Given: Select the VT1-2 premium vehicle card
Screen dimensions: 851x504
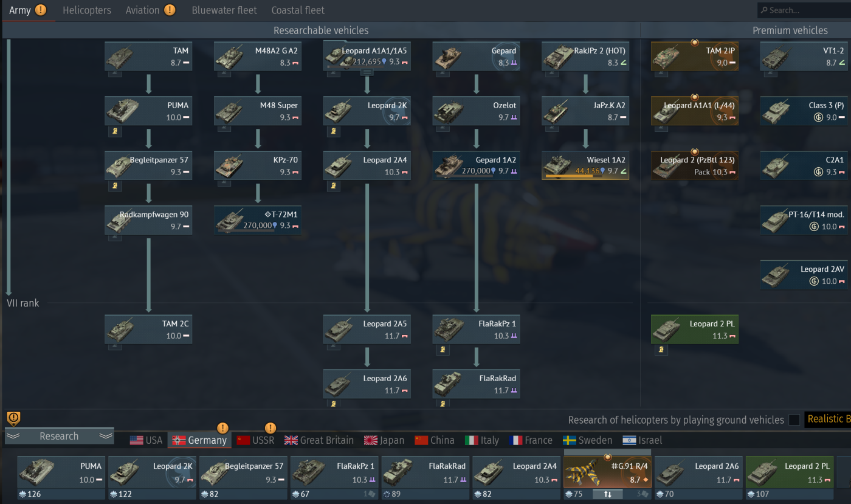Looking at the screenshot, I should (805, 56).
